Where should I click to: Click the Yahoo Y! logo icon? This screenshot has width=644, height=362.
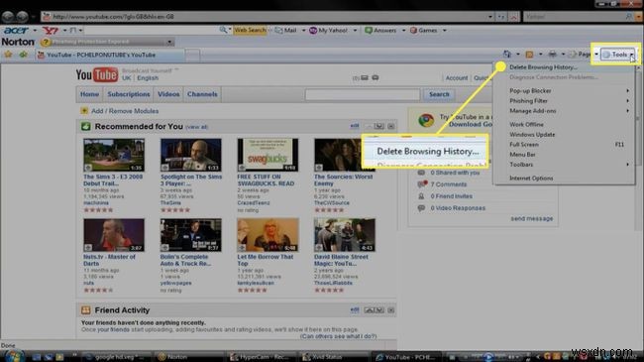point(51,30)
